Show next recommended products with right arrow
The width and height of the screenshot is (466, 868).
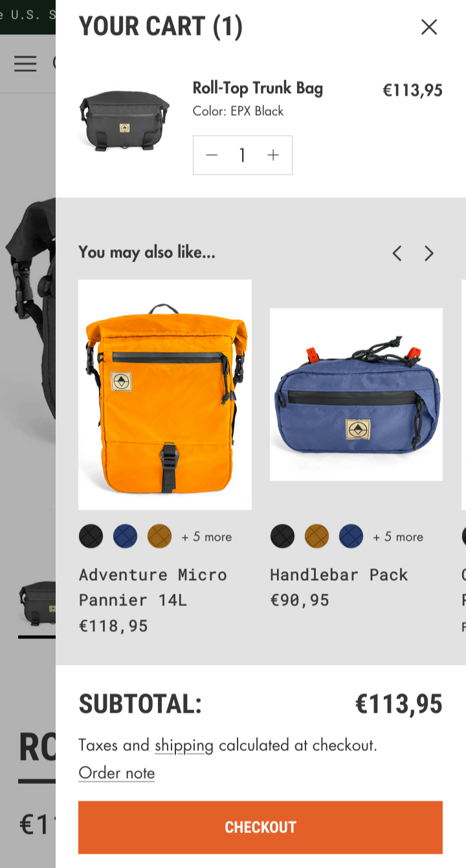click(x=429, y=253)
